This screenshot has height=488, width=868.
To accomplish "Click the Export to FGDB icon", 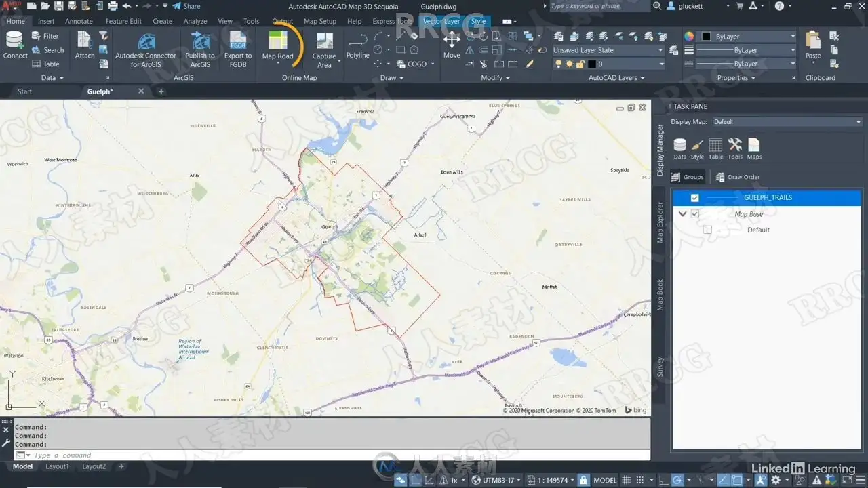I will [238, 49].
